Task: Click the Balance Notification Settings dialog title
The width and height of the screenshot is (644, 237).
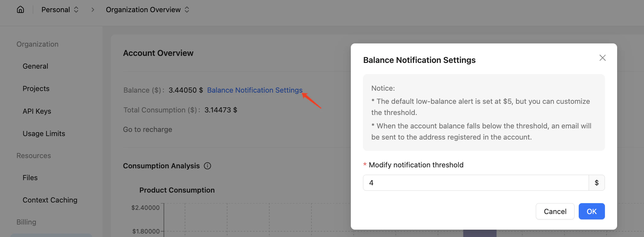Action: point(419,60)
